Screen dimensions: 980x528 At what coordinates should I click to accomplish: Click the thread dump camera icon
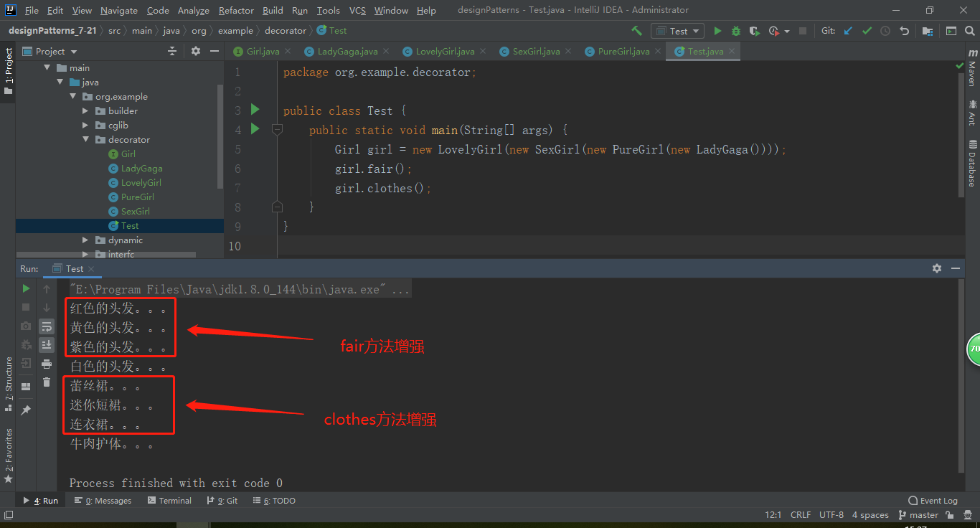click(27, 326)
